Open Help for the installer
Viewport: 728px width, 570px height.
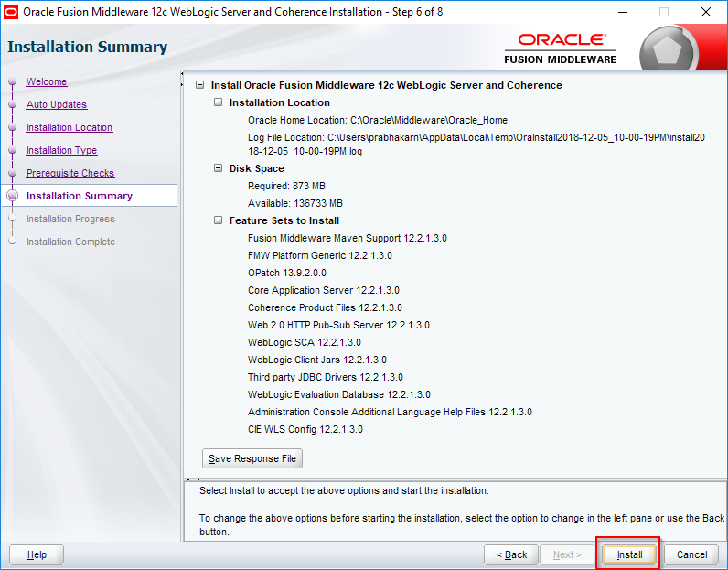point(37,554)
